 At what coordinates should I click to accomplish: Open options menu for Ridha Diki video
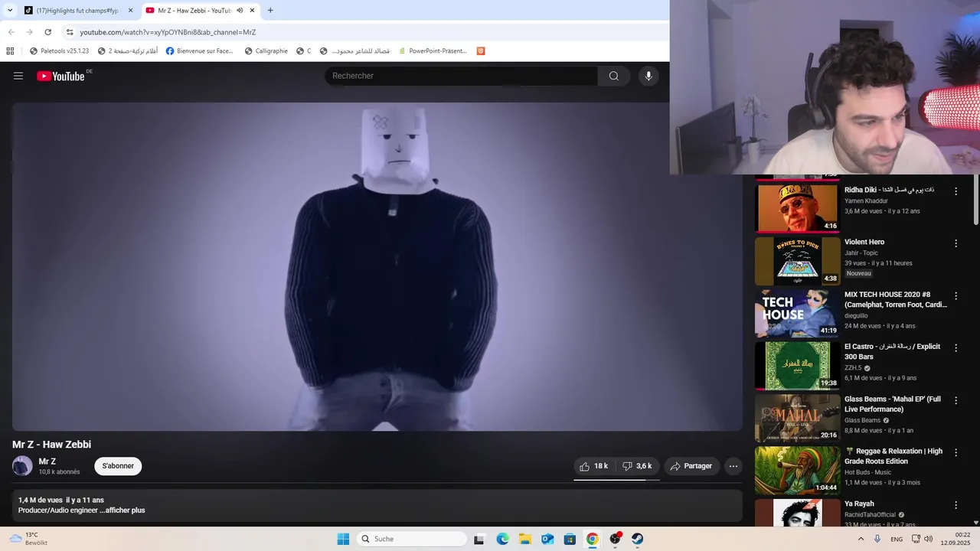click(x=955, y=191)
